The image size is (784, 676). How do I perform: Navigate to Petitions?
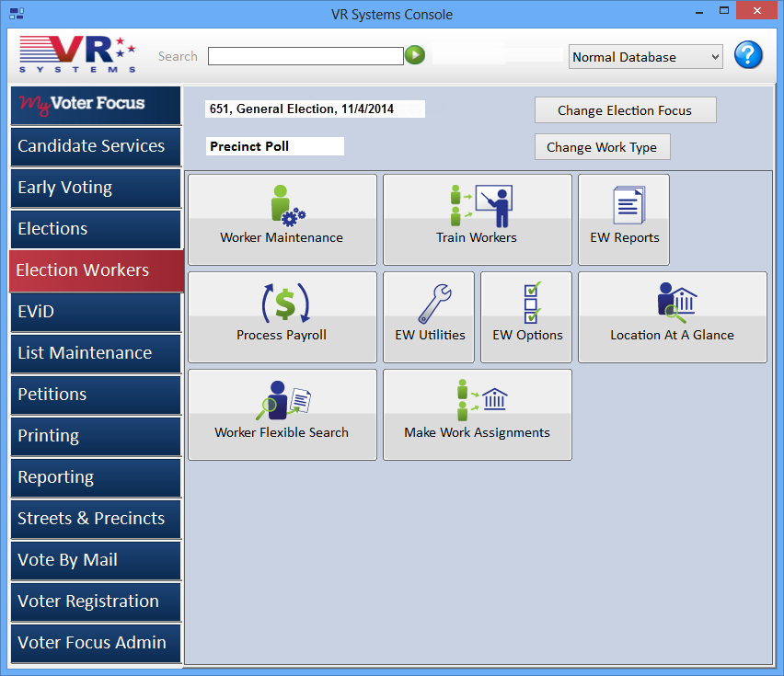click(x=96, y=395)
